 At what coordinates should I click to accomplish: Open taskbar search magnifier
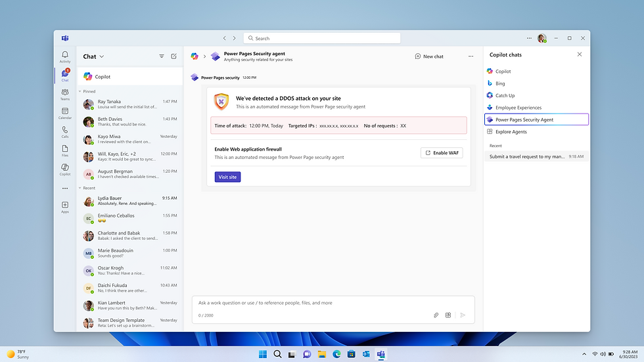277,354
